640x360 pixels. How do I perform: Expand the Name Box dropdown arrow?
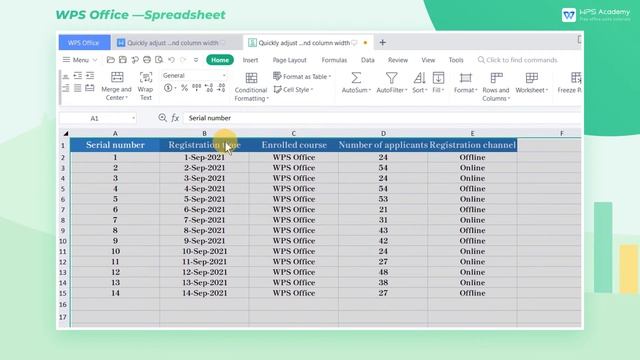[x=133, y=118]
